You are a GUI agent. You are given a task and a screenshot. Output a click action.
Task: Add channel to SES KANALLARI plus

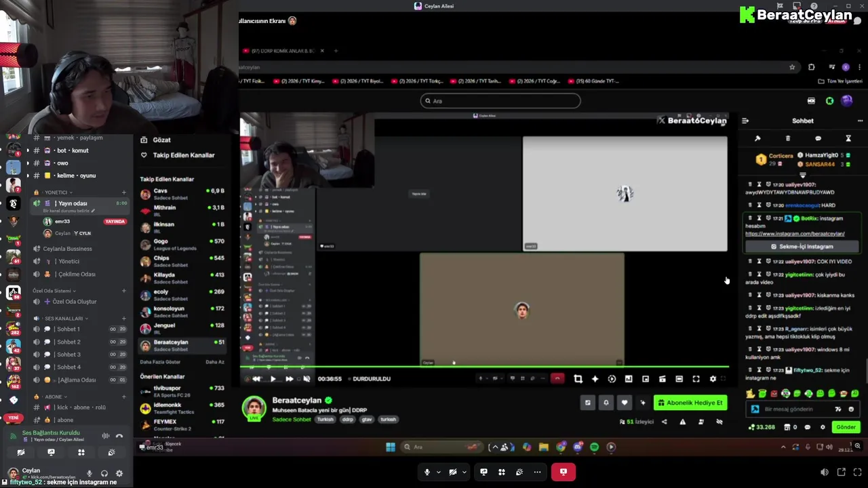click(123, 319)
